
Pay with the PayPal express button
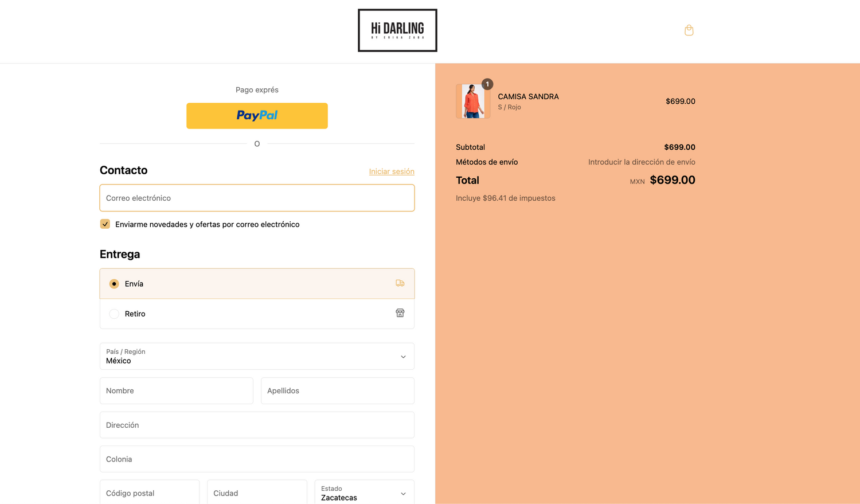257,116
